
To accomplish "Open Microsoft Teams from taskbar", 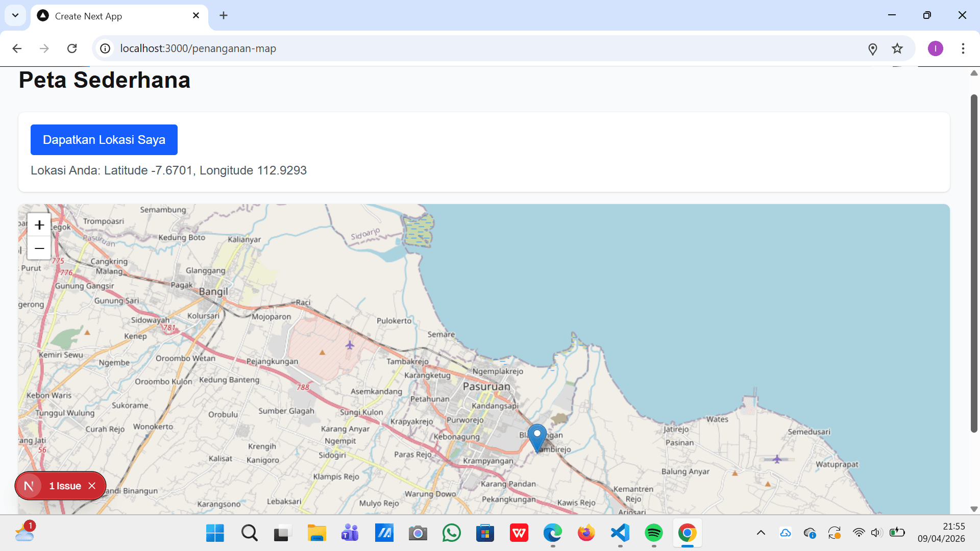I will 350,533.
